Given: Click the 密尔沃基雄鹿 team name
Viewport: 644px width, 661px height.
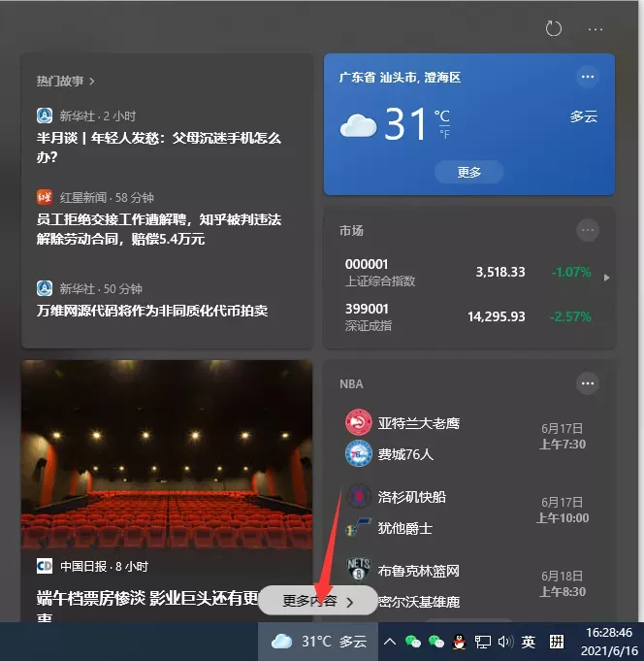Looking at the screenshot, I should click(x=419, y=602).
